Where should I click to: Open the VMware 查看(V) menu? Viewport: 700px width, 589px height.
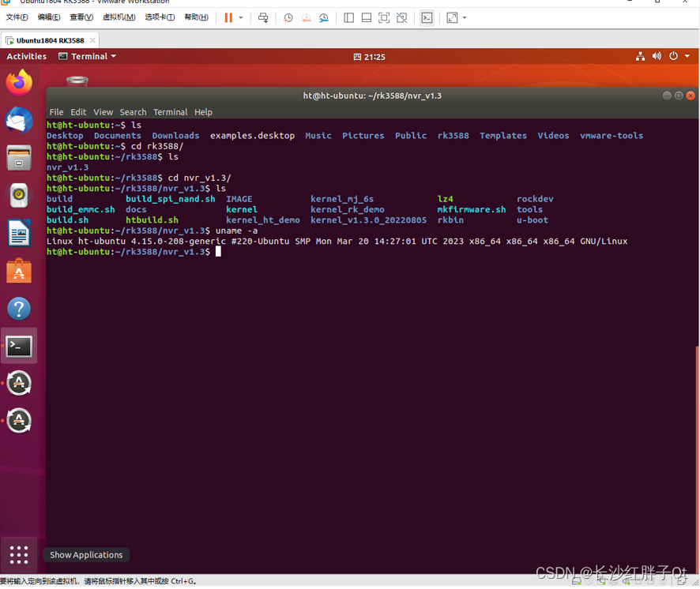[81, 17]
